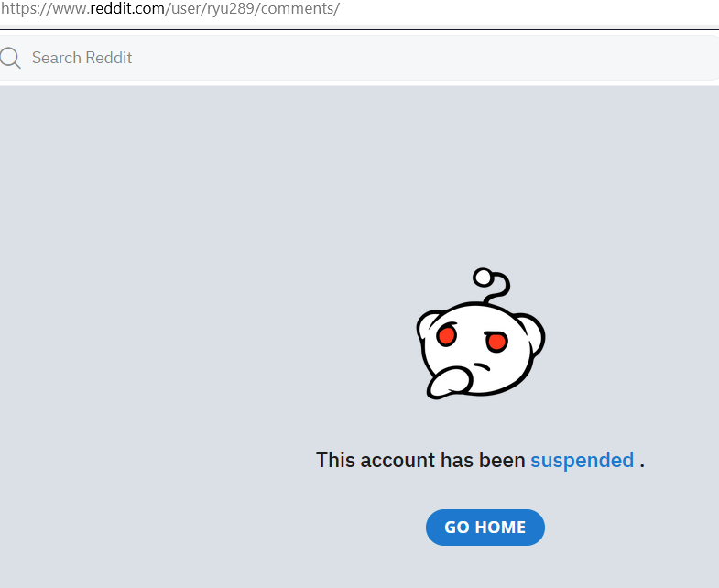This screenshot has width=719, height=588.
Task: Click the https://www prefix of the address
Action: point(43,8)
